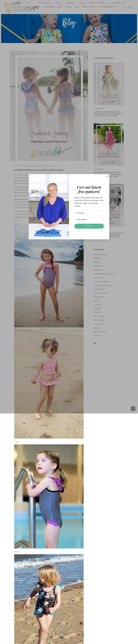Click the Trisha tester name link
Viewport: 138px width, 644px height.
(x=16, y=442)
